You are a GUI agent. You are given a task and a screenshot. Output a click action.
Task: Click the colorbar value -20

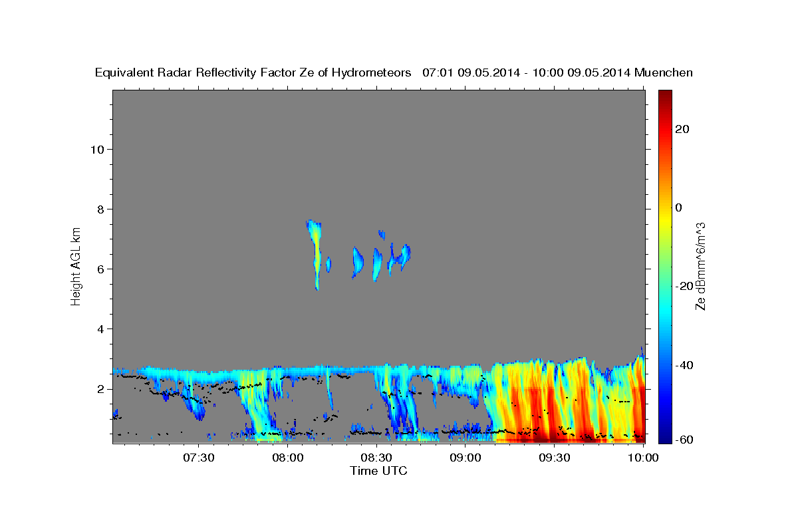click(x=683, y=286)
